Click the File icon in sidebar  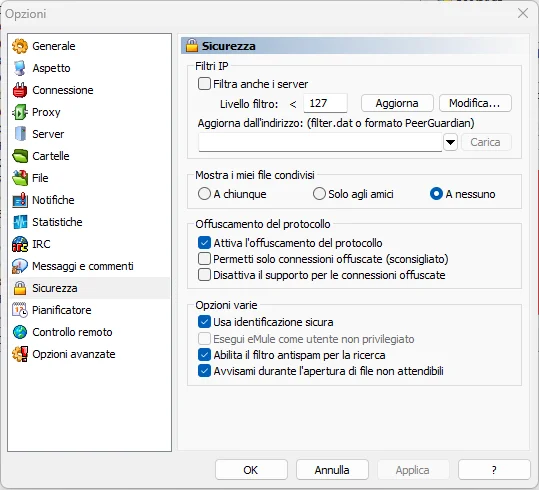(x=20, y=178)
